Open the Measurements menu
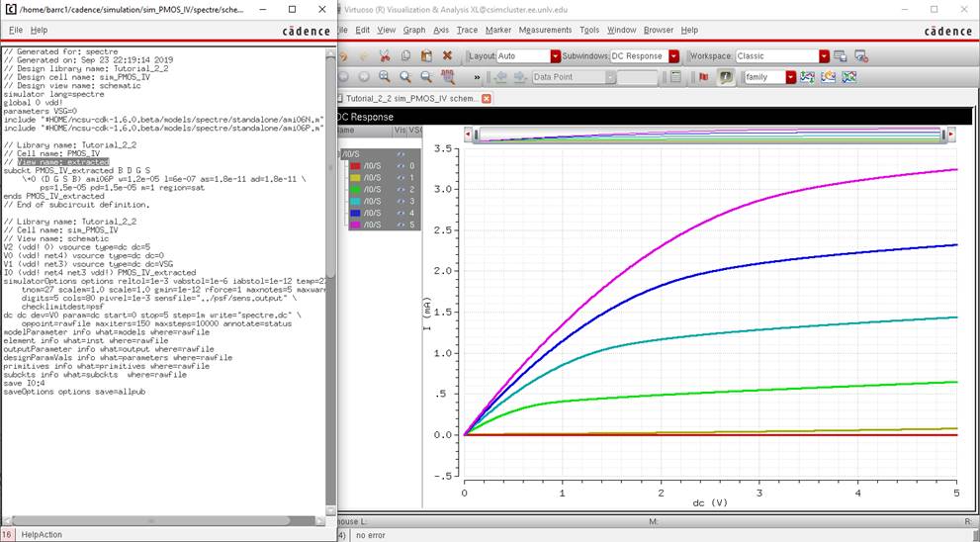980x542 pixels. (545, 31)
